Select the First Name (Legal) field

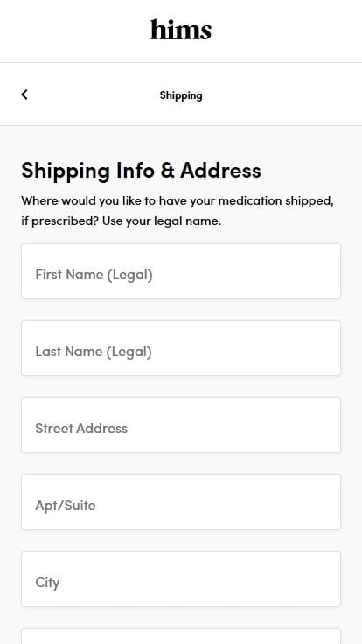coord(181,271)
